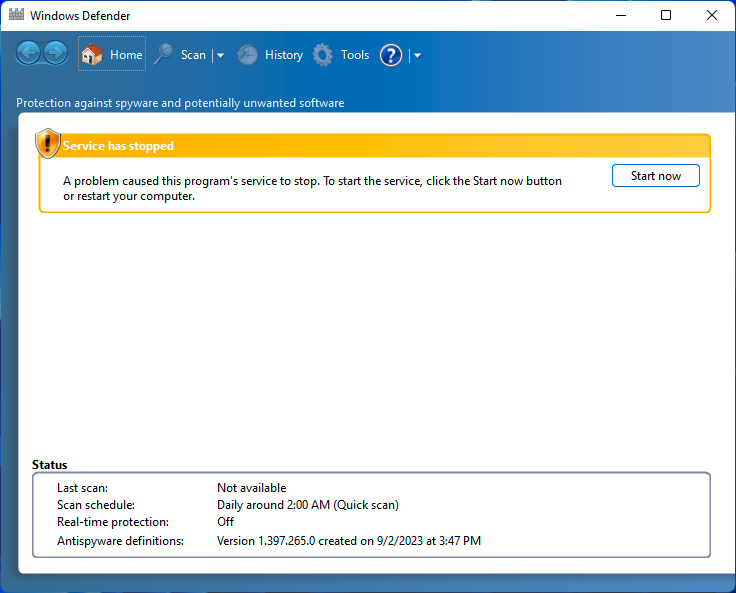Click the 'Windows Defender' window title text
Viewport: 736px width, 593px height.
click(80, 15)
